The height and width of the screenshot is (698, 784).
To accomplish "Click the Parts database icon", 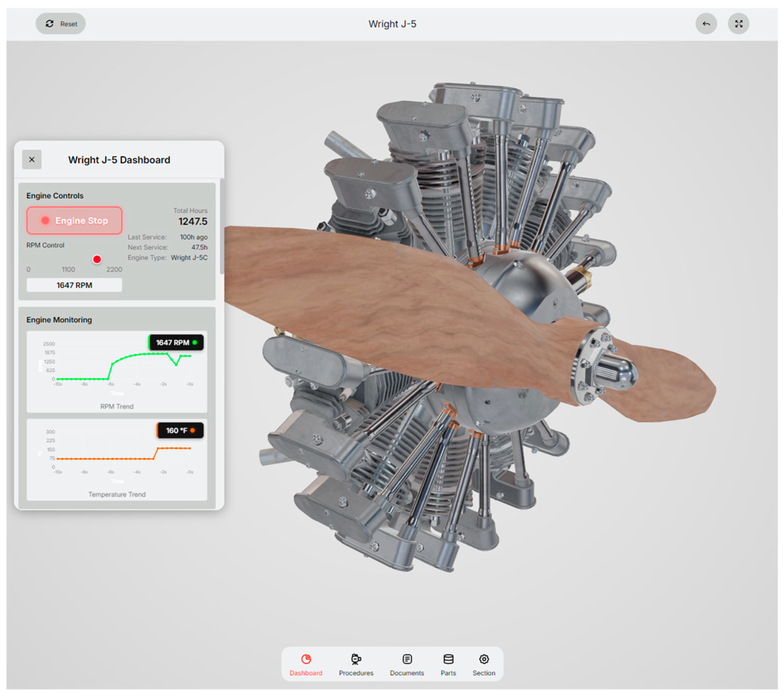I will click(448, 659).
